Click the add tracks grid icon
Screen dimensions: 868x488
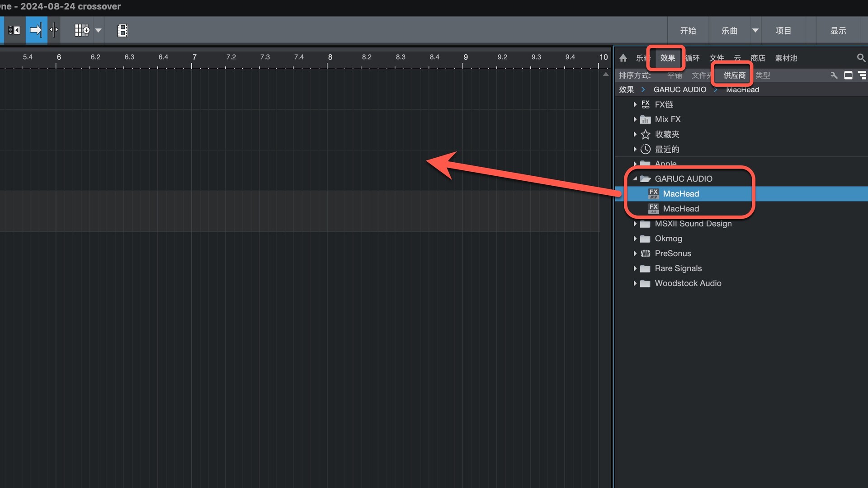pyautogui.click(x=82, y=30)
